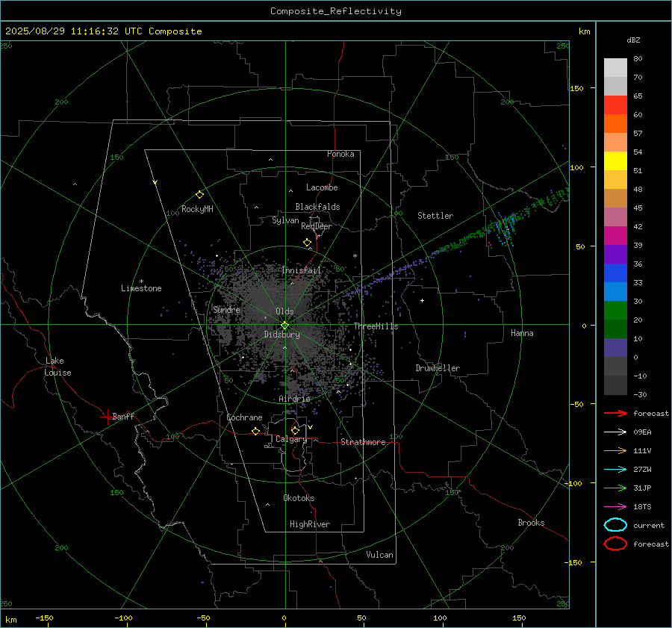Click the Composite_Reflectivity title
The height and width of the screenshot is (628, 672).
[x=336, y=11]
